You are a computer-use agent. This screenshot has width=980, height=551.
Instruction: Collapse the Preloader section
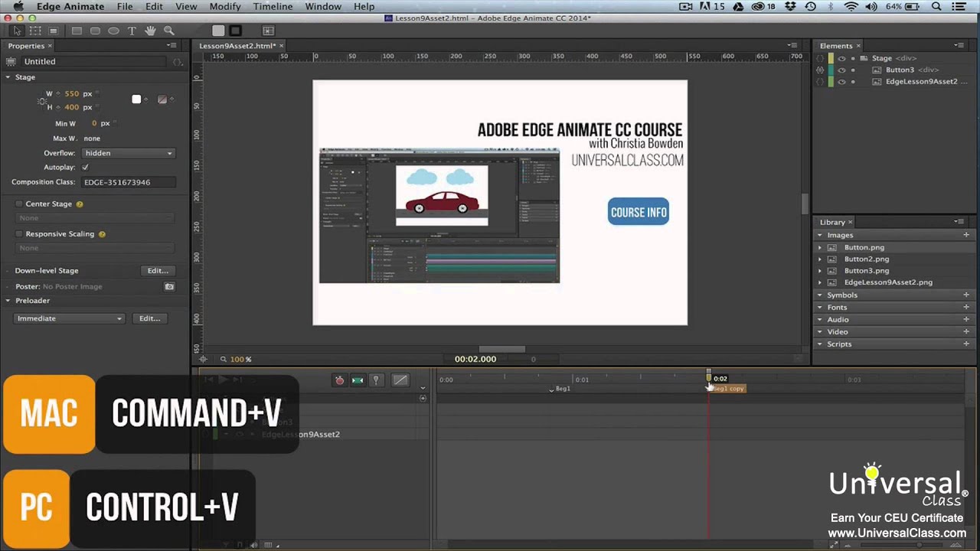8,301
